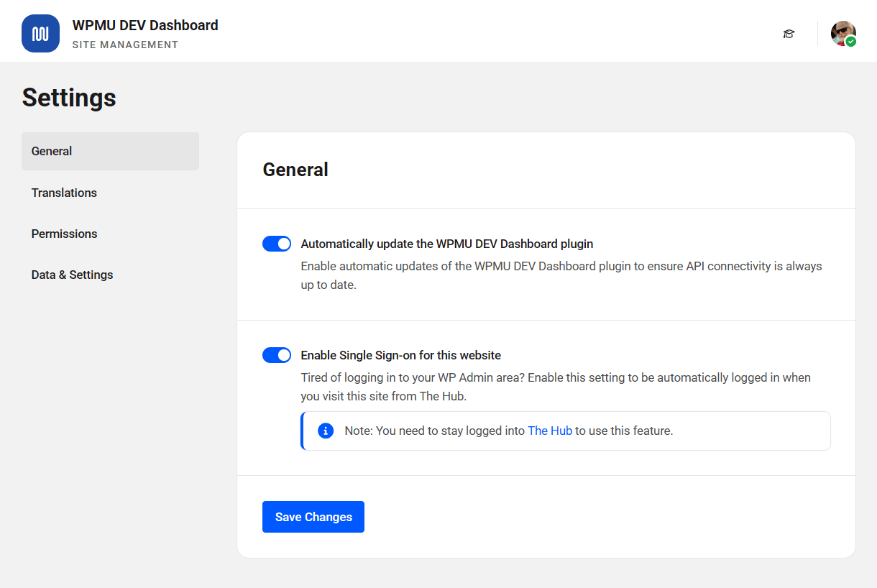Viewport: 877px width, 588px height.
Task: Click the WPMU DEV logo icon
Action: pyautogui.click(x=40, y=34)
